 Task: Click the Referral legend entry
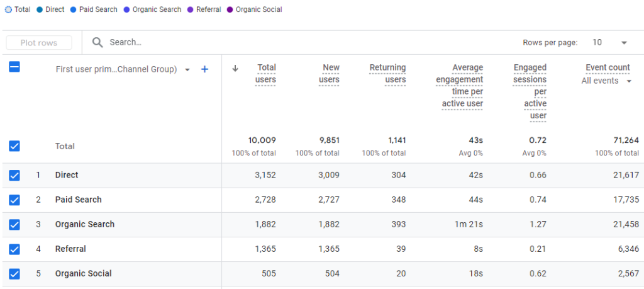pos(204,9)
